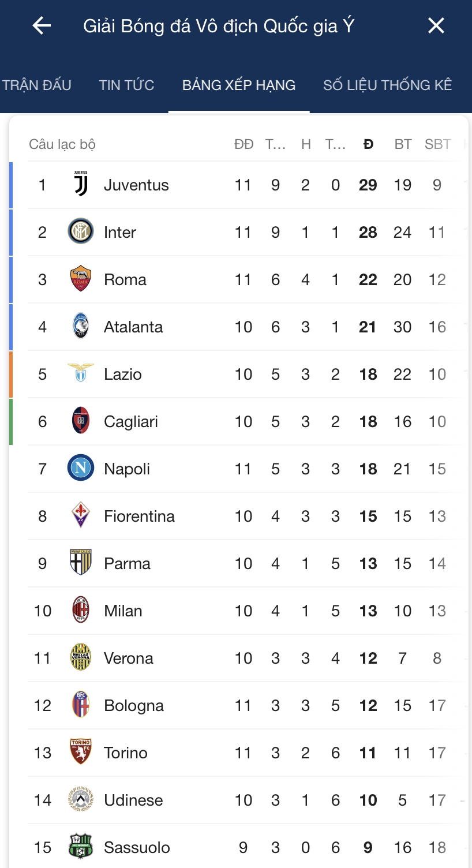Tap the back arrow icon

point(42,25)
